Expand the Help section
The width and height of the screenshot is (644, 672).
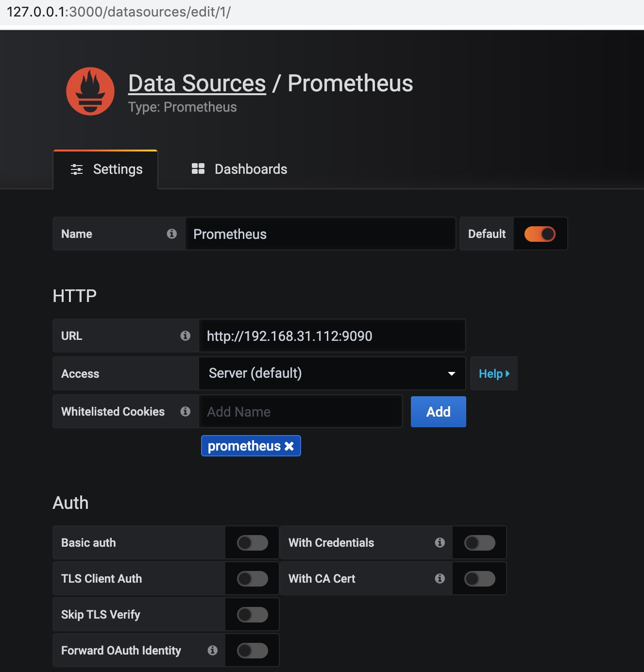[494, 373]
